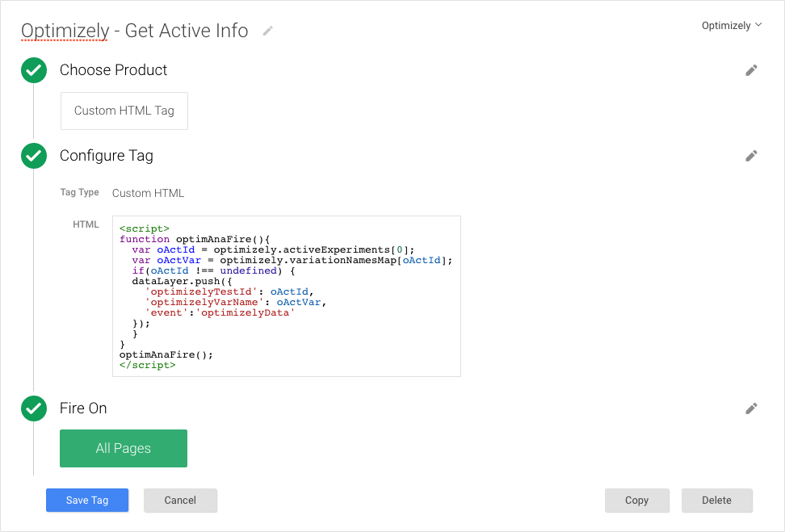Save the tag
The height and width of the screenshot is (532, 785).
click(87, 500)
